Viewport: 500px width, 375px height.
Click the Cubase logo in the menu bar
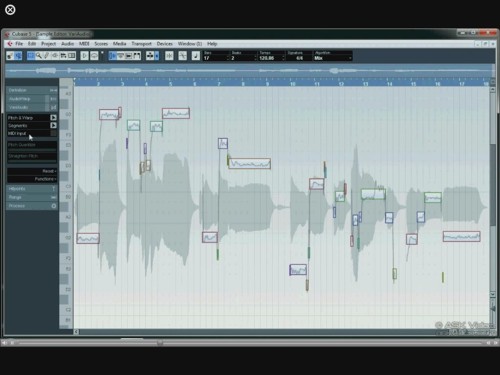(10, 44)
